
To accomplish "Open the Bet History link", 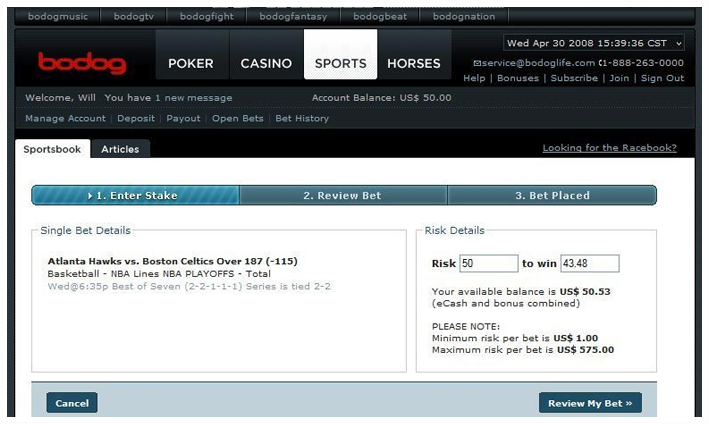I will click(302, 119).
